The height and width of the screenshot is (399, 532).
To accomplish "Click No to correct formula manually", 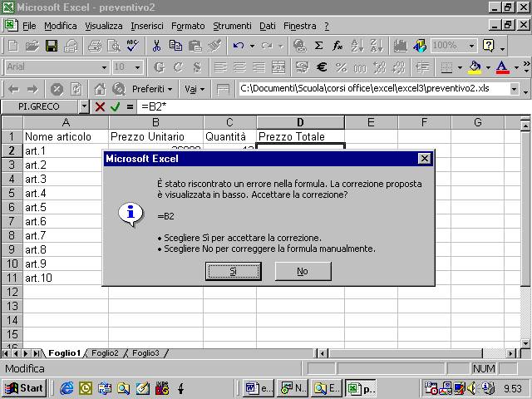I will point(303,271).
